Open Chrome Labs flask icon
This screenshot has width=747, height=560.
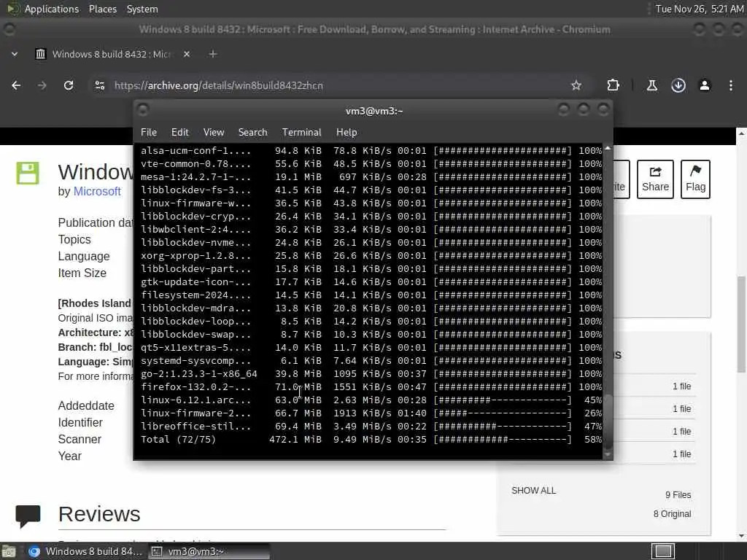pyautogui.click(x=651, y=85)
